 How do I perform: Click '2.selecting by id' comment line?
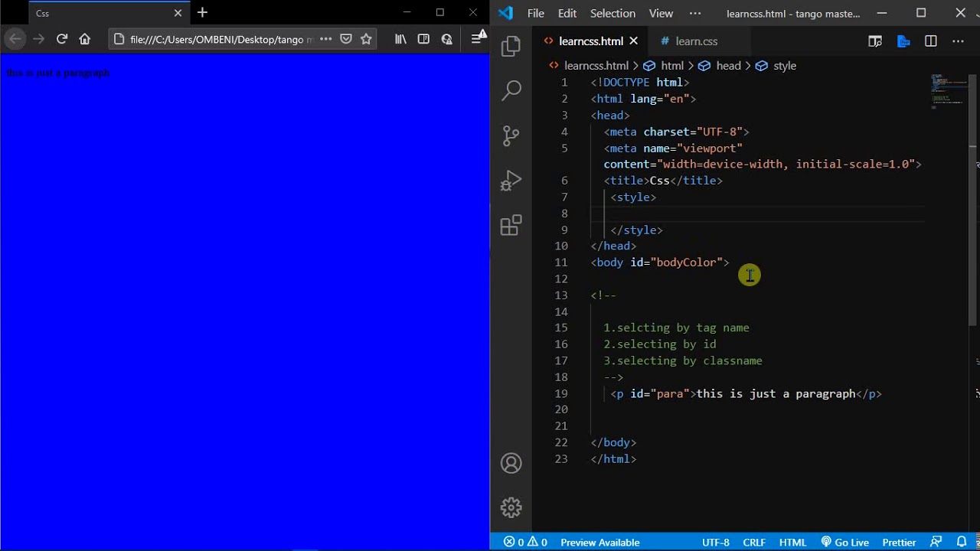(660, 344)
